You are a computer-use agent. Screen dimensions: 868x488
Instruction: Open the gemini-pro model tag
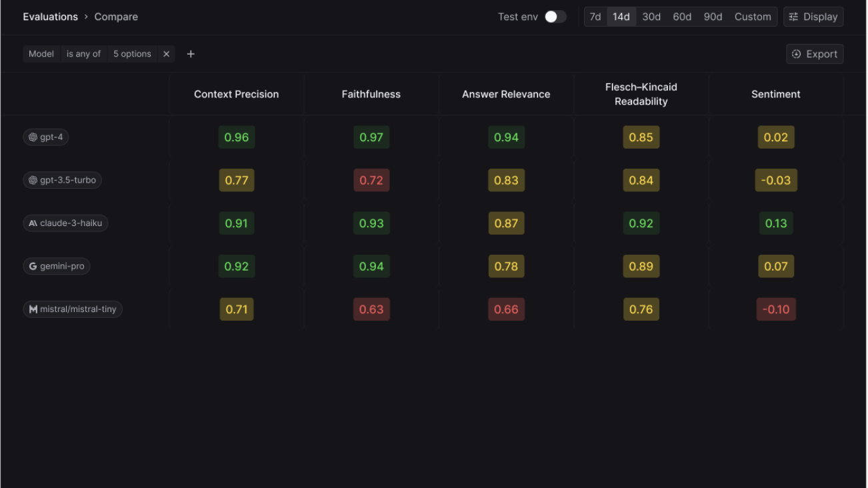click(x=57, y=266)
